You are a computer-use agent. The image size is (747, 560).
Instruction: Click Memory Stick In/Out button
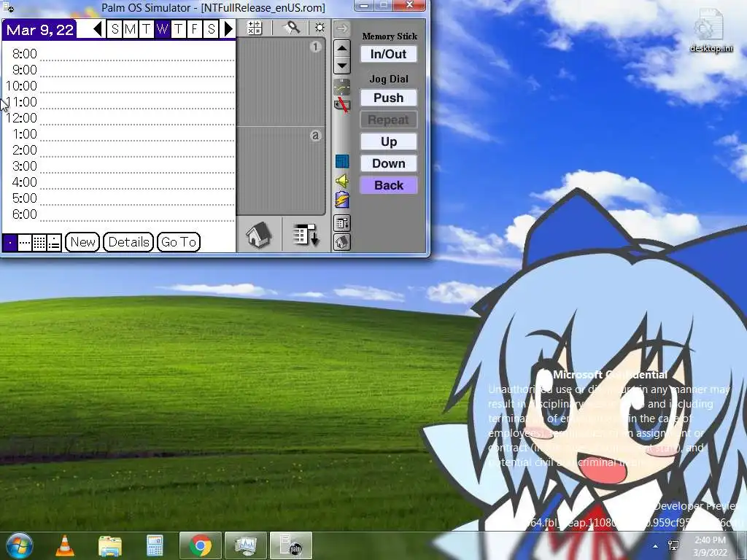click(388, 54)
